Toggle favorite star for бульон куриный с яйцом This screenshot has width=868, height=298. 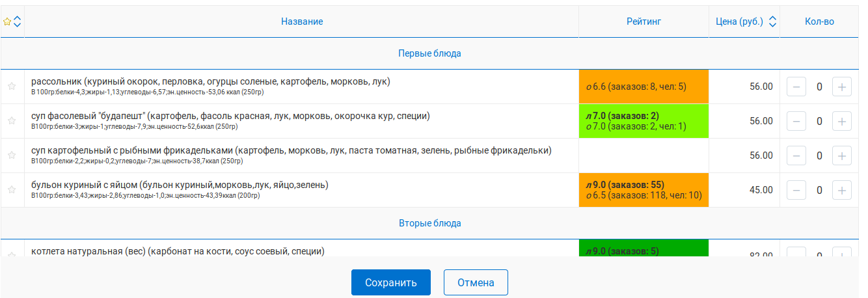click(x=11, y=189)
